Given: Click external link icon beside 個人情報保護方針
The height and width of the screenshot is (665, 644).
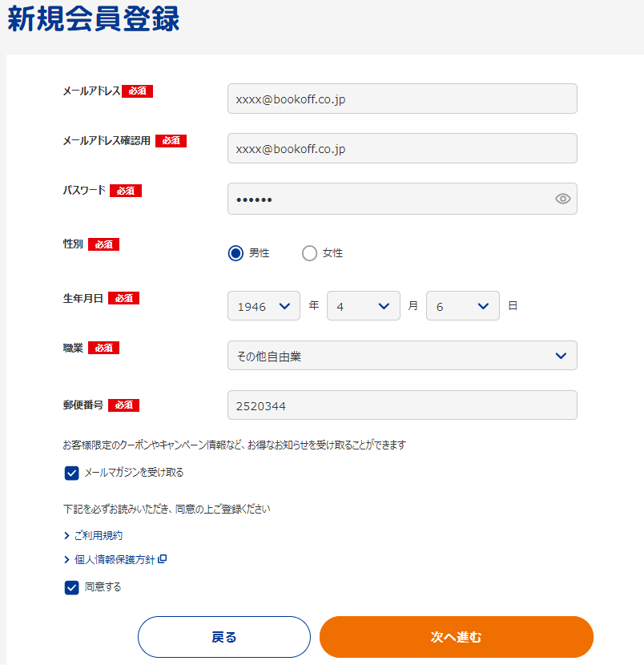Looking at the screenshot, I should tap(163, 559).
